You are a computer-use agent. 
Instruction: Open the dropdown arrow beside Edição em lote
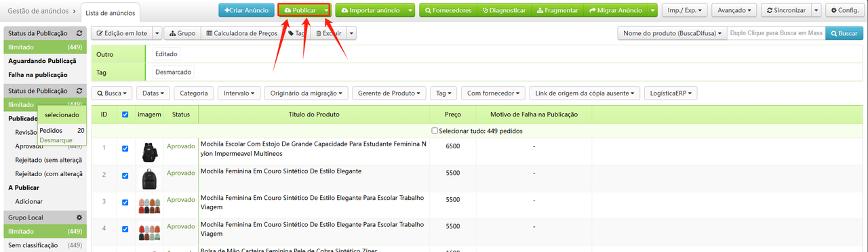click(x=157, y=33)
